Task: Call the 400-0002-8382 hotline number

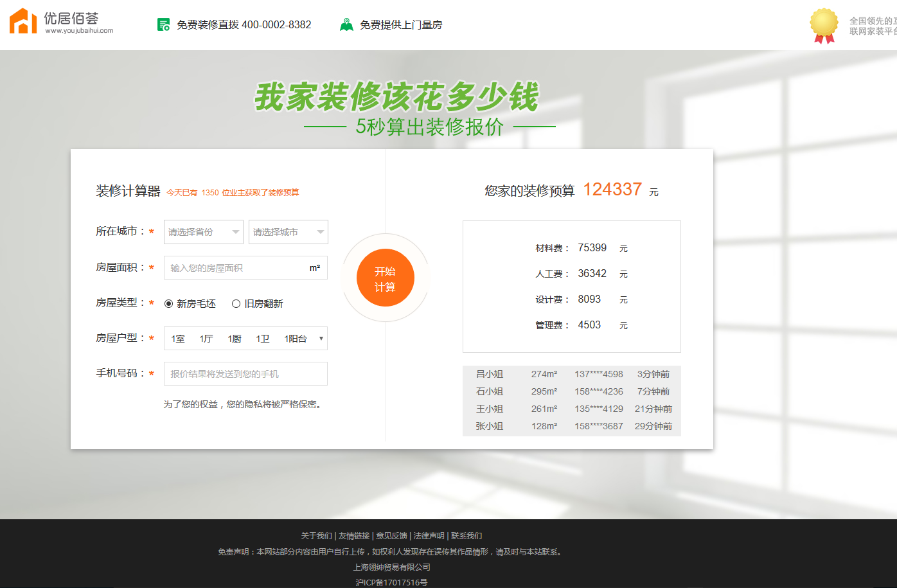Action: click(276, 24)
